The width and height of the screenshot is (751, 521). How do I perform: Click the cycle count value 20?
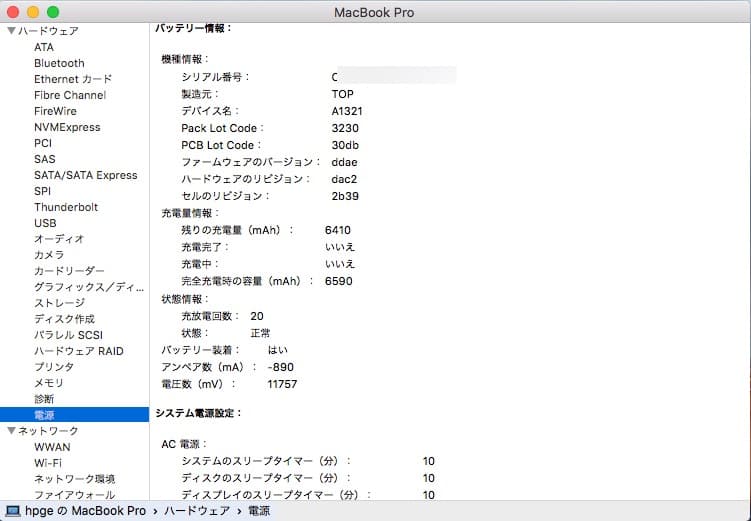257,316
